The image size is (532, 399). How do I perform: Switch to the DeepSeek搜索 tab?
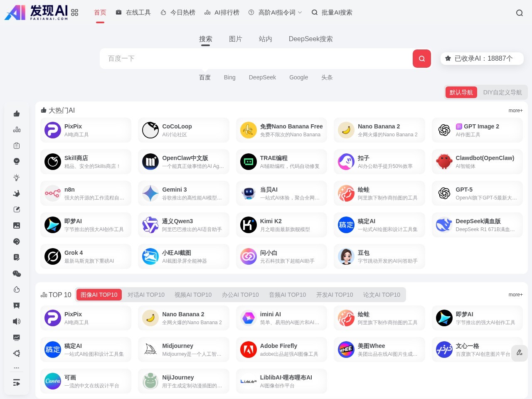pos(311,39)
